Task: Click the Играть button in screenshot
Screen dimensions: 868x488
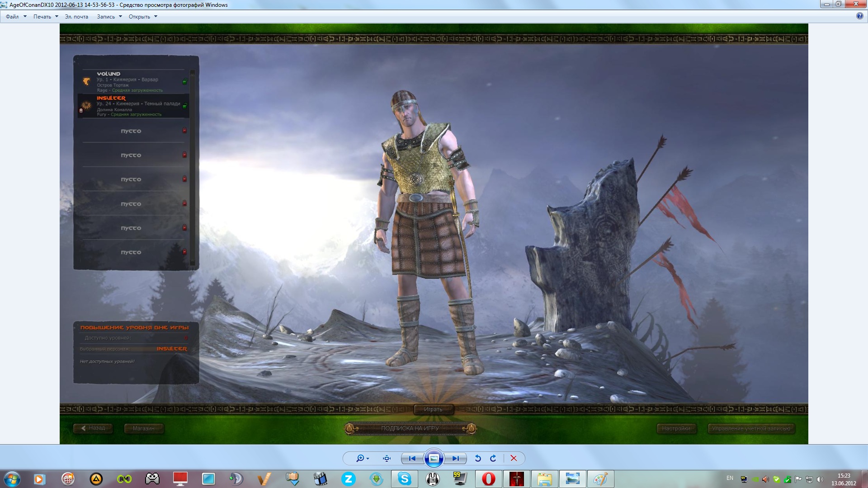Action: (433, 409)
